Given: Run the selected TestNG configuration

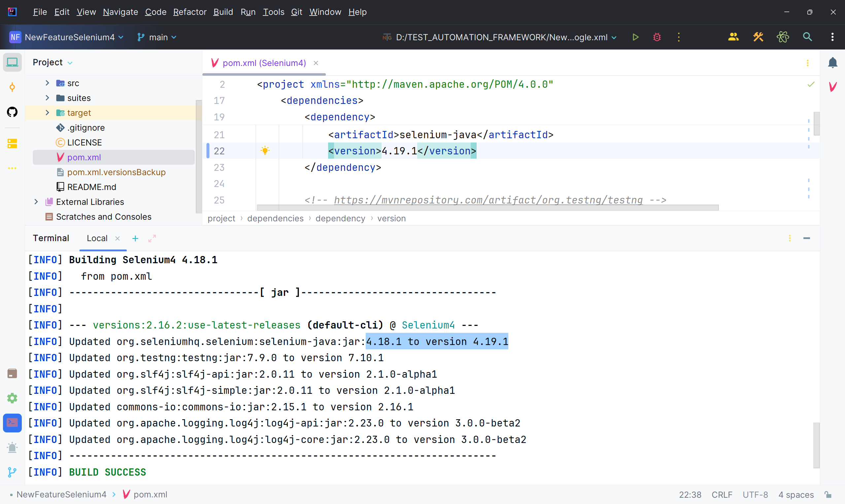Looking at the screenshot, I should pos(635,37).
